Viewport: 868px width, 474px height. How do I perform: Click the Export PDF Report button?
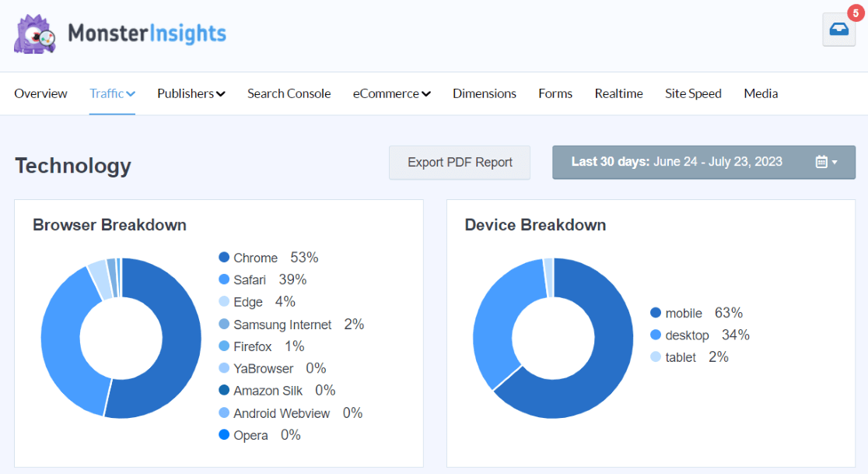(x=459, y=162)
